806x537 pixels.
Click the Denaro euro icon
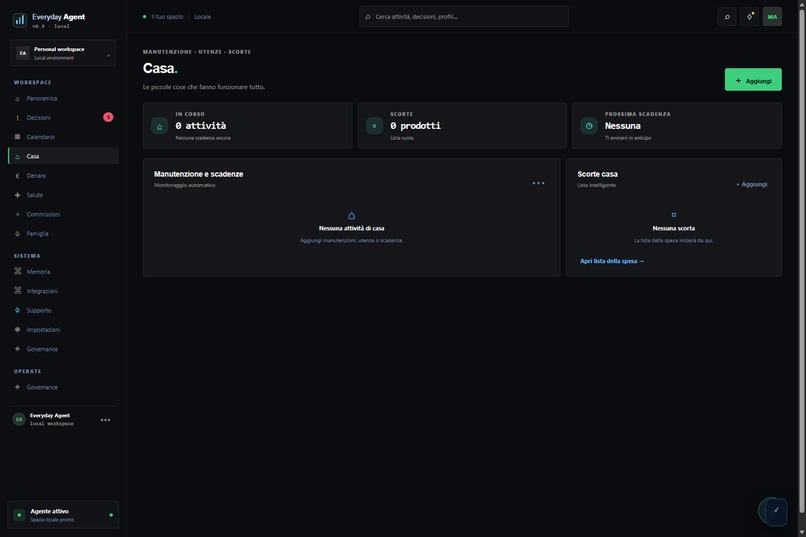[17, 176]
